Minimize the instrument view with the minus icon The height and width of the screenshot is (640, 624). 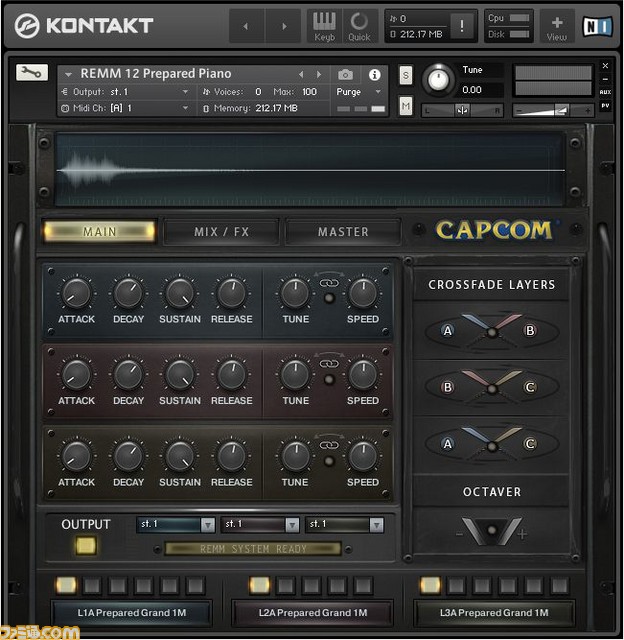click(x=605, y=79)
